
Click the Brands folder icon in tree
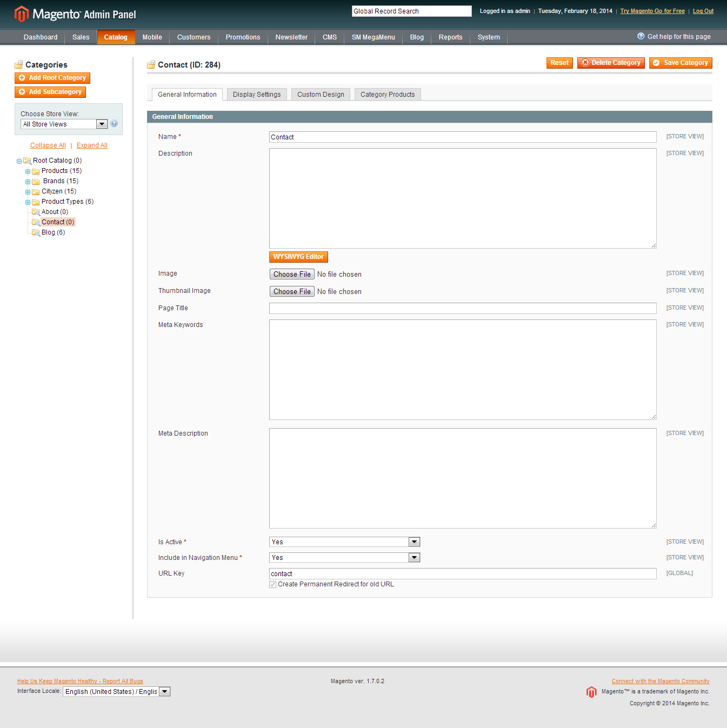36,182
